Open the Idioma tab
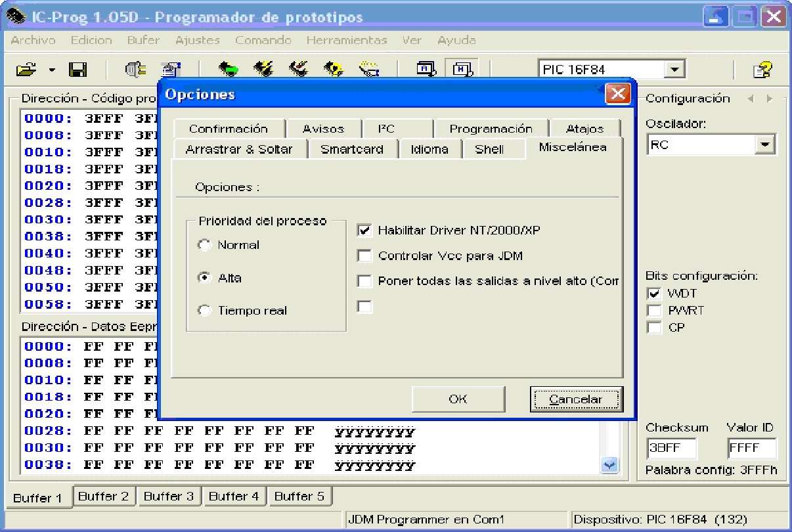 point(429,149)
